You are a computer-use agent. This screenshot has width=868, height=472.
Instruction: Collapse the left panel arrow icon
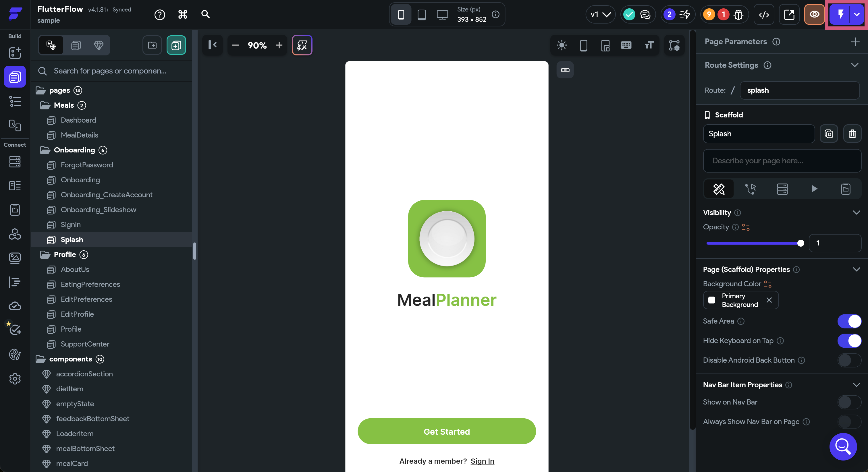(213, 45)
